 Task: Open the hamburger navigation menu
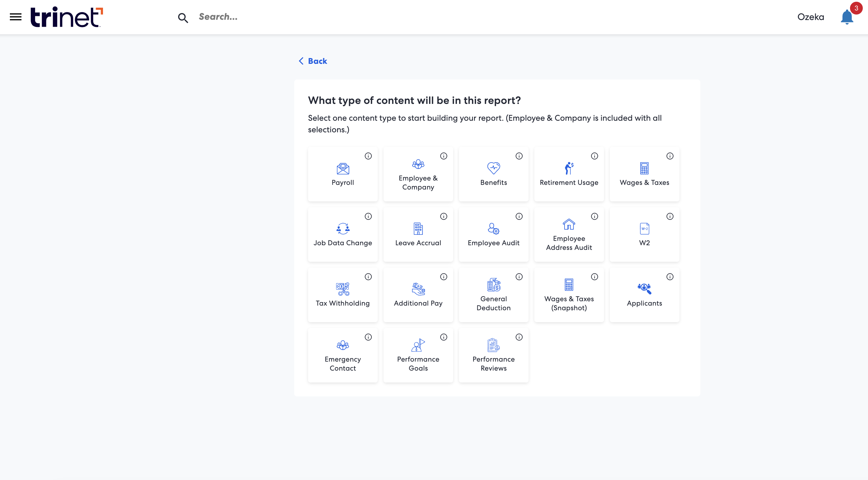[15, 17]
